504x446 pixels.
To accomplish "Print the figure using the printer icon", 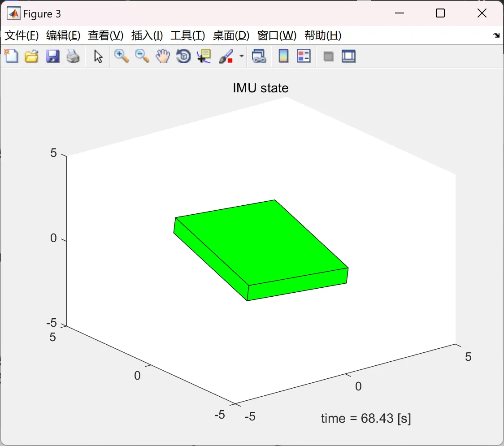I will [73, 56].
